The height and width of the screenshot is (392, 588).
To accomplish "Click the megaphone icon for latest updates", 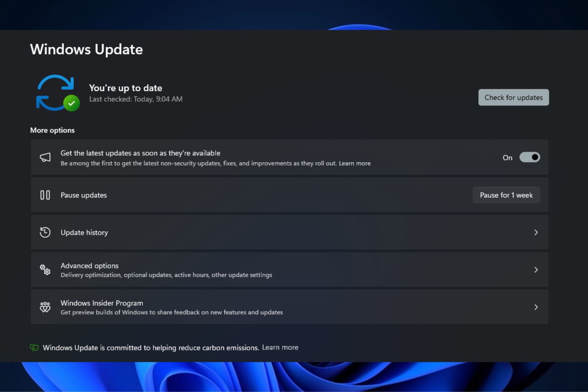I will pyautogui.click(x=45, y=157).
